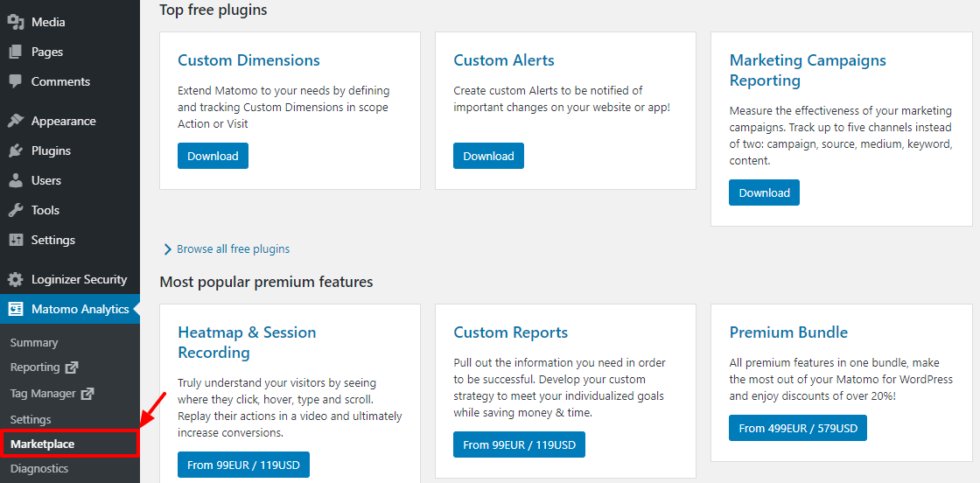Click the Custom Reports description text

[559, 388]
